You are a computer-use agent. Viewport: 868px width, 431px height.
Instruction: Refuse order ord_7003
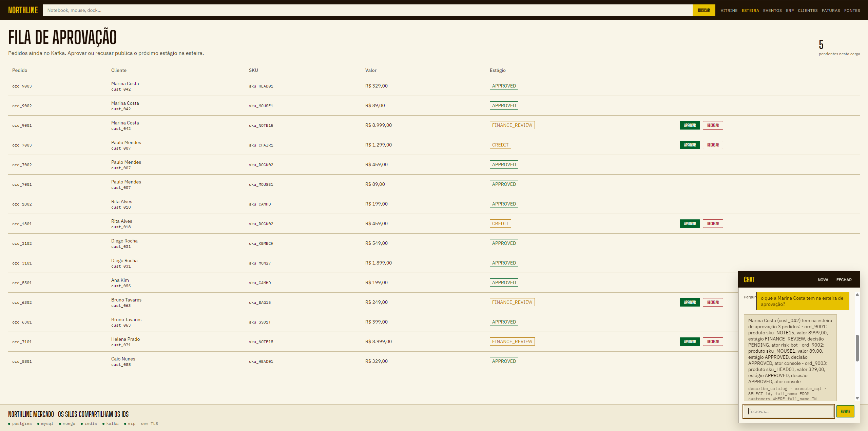(x=713, y=145)
